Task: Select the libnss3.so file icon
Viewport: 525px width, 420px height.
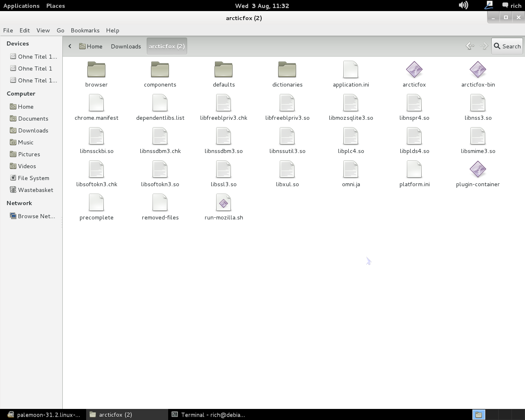Action: coord(478,103)
